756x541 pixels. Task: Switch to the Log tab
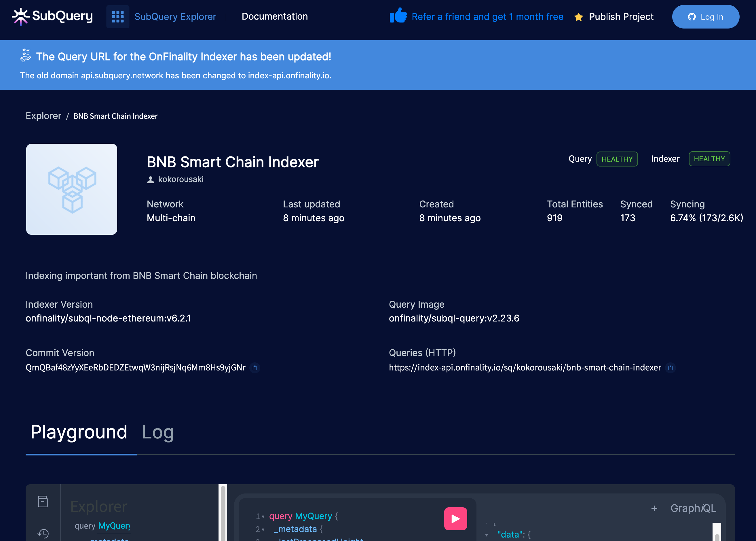[158, 432]
